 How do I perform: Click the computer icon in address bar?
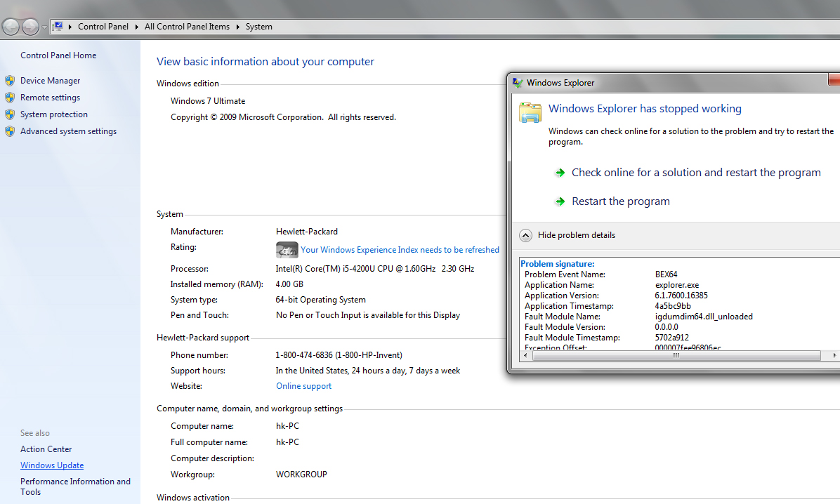pos(58,26)
